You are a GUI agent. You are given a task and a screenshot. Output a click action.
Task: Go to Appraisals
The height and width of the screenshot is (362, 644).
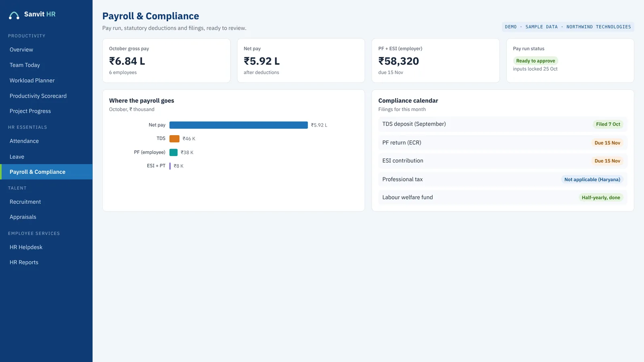pyautogui.click(x=46, y=217)
